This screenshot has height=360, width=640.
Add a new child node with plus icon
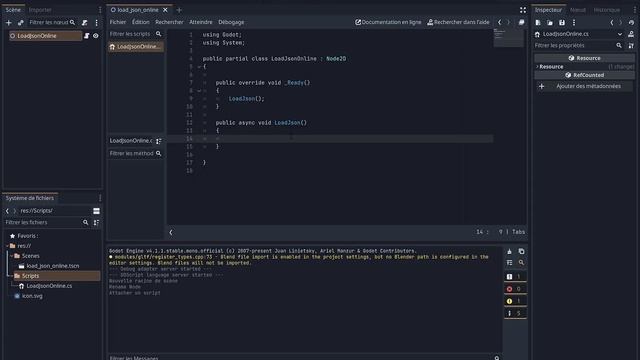[x=9, y=23]
